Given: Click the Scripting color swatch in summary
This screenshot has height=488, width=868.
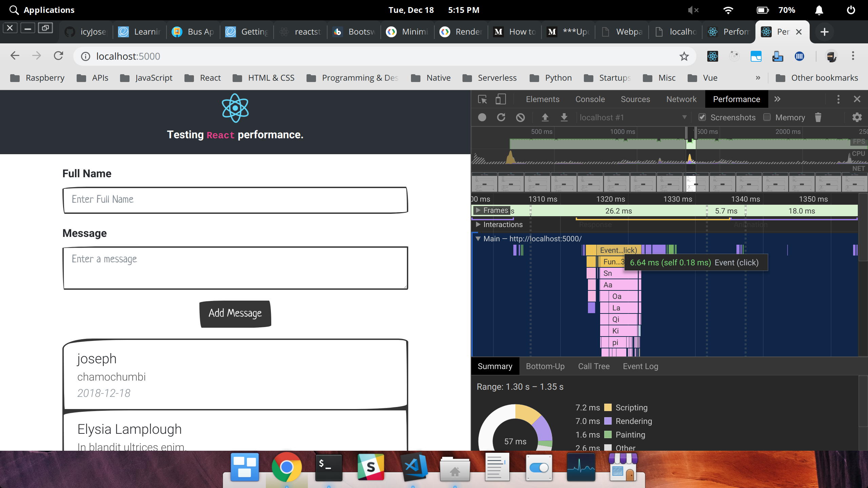Looking at the screenshot, I should pos(608,408).
